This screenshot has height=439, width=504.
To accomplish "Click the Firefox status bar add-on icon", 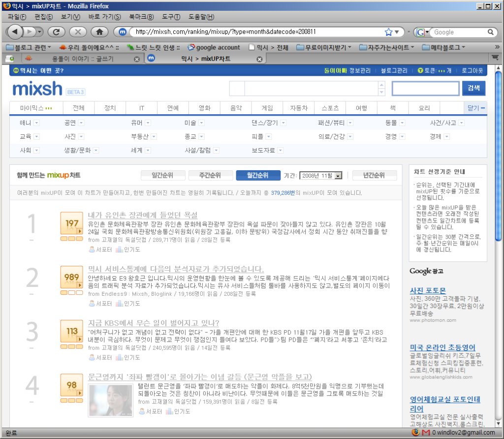I will (415, 432).
